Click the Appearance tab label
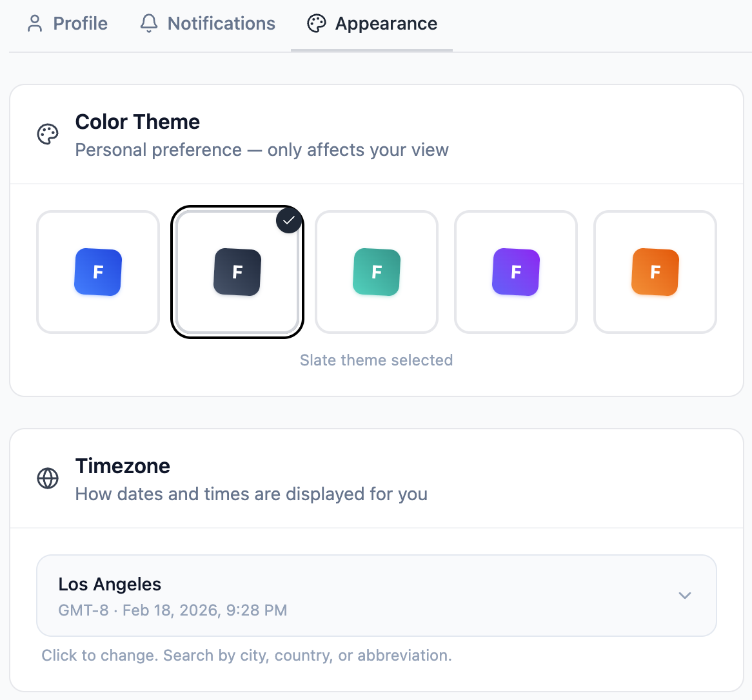Image resolution: width=752 pixels, height=700 pixels. [386, 23]
